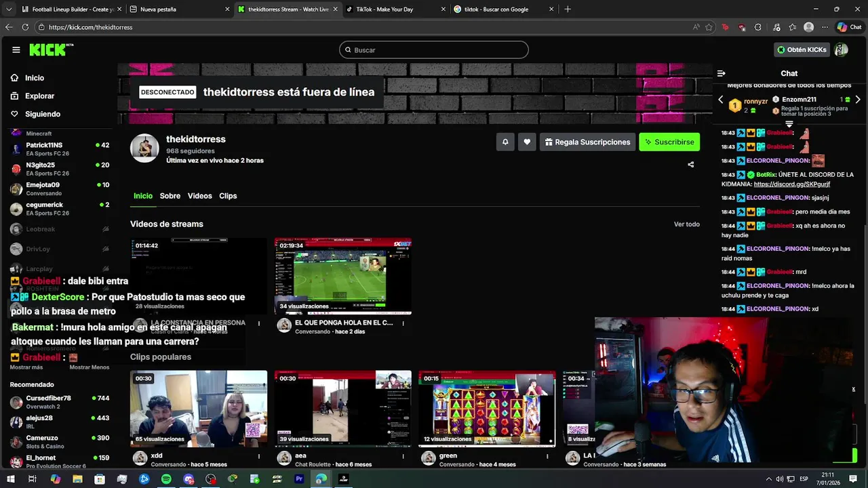The height and width of the screenshot is (488, 868).
Task: Collapse the chat panel arrow icon
Action: pyautogui.click(x=722, y=73)
